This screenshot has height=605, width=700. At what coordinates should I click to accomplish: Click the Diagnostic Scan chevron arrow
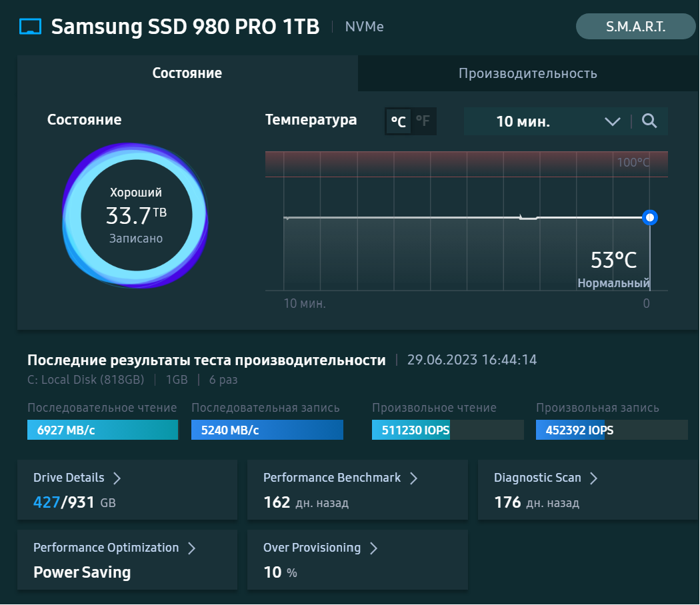pyautogui.click(x=593, y=478)
